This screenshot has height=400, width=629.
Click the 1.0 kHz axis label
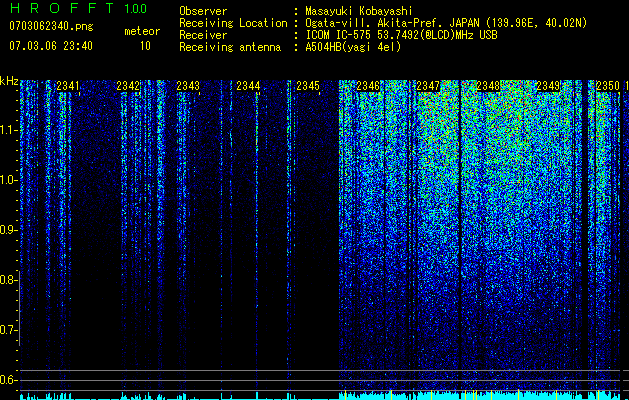click(8, 180)
